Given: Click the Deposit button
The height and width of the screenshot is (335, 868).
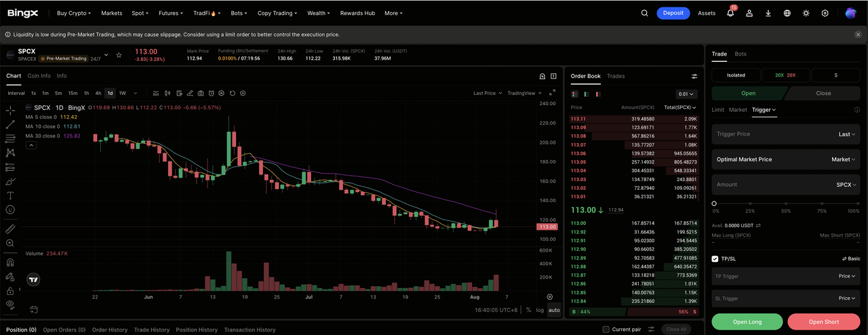Looking at the screenshot, I should 673,13.
